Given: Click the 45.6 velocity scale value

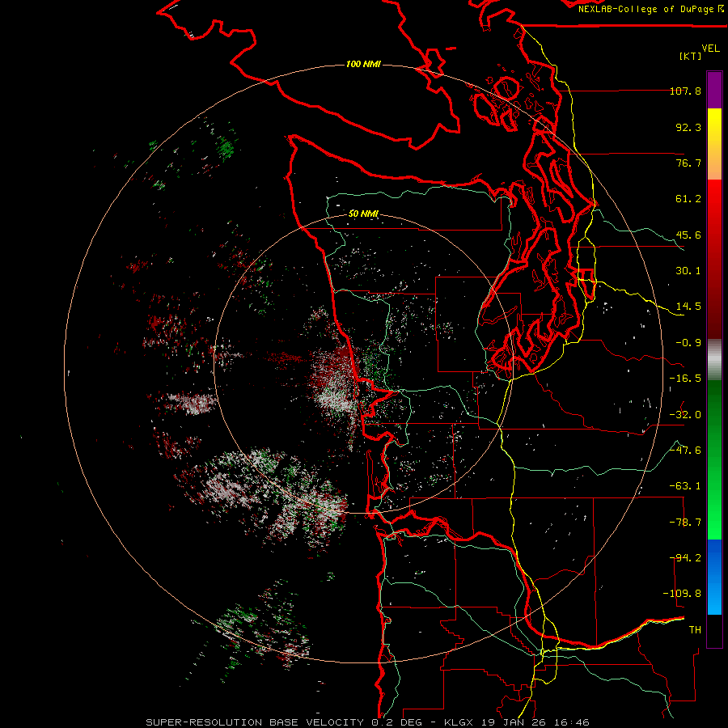Looking at the screenshot, I should tap(688, 235).
